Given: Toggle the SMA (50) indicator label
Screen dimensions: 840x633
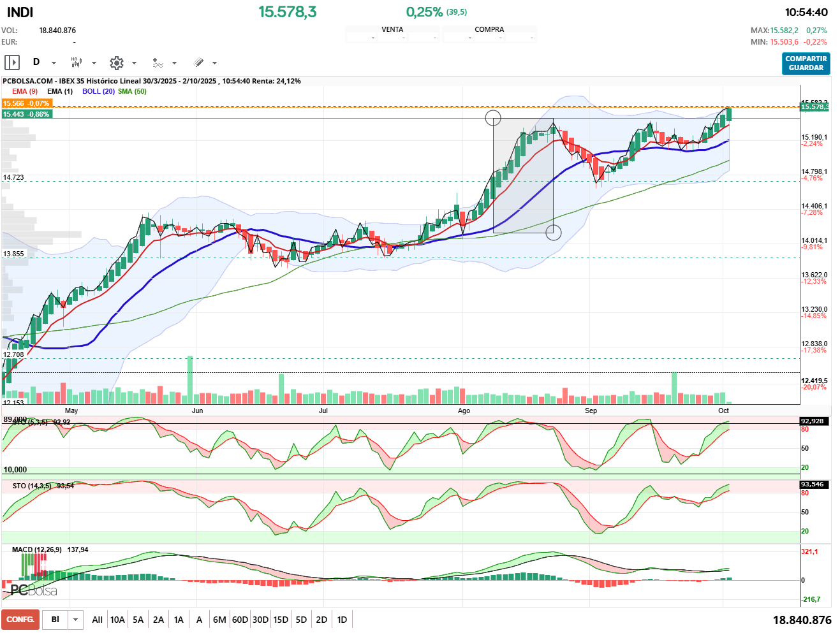Looking at the screenshot, I should (x=132, y=91).
